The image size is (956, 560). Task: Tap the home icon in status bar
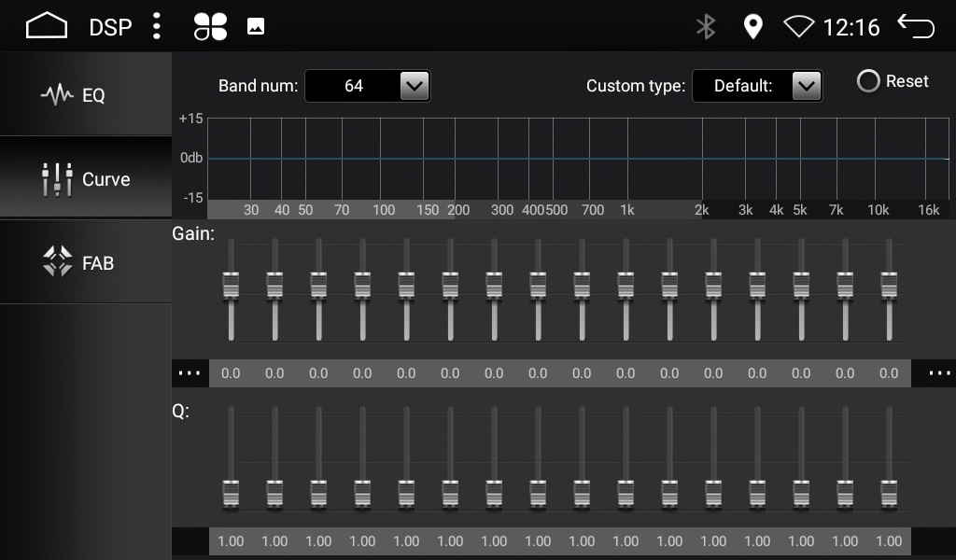[x=47, y=26]
